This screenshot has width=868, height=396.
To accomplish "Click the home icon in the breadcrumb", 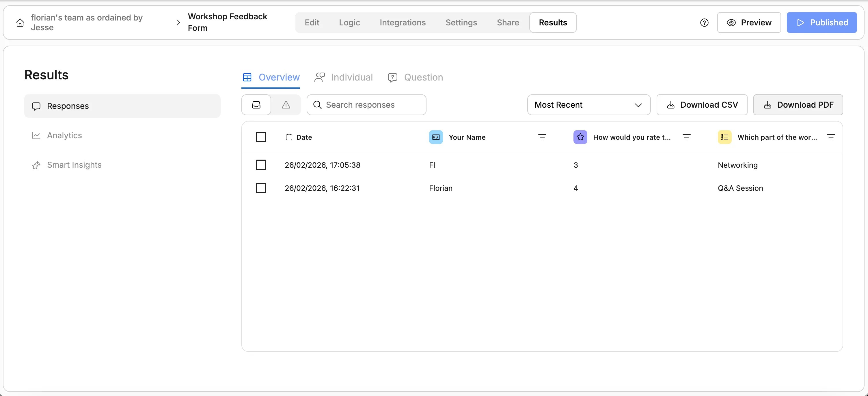I will coord(20,22).
